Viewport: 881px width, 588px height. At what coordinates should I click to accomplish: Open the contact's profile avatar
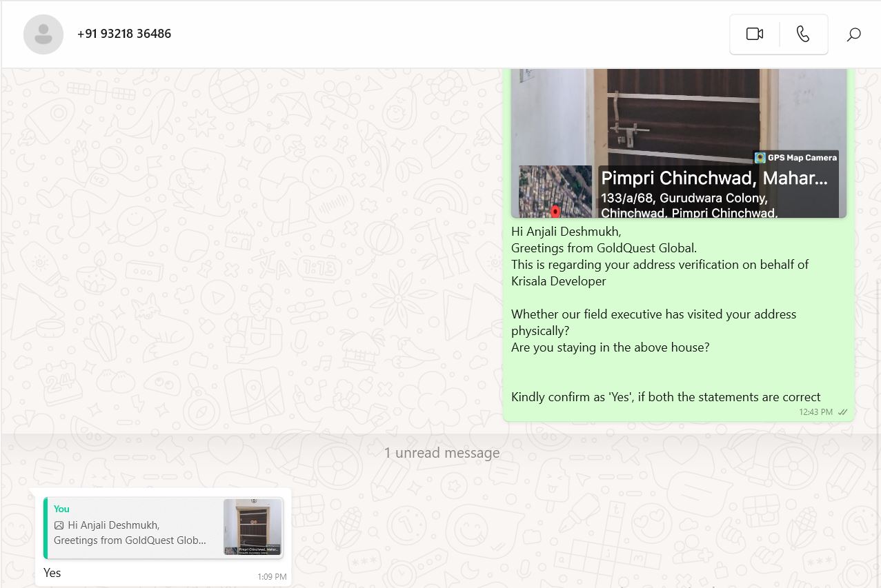[43, 34]
